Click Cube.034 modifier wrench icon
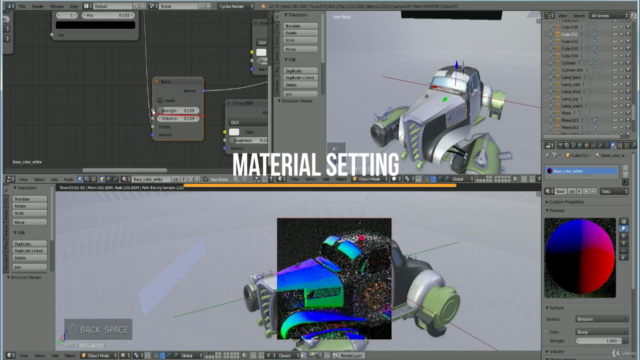The width and height of the screenshot is (640, 360). point(594,56)
